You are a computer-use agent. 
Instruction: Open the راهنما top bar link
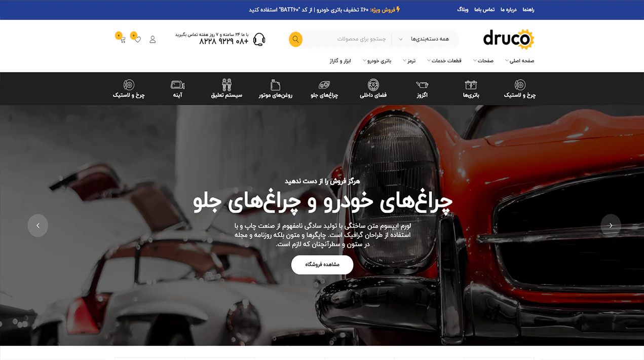click(x=528, y=10)
